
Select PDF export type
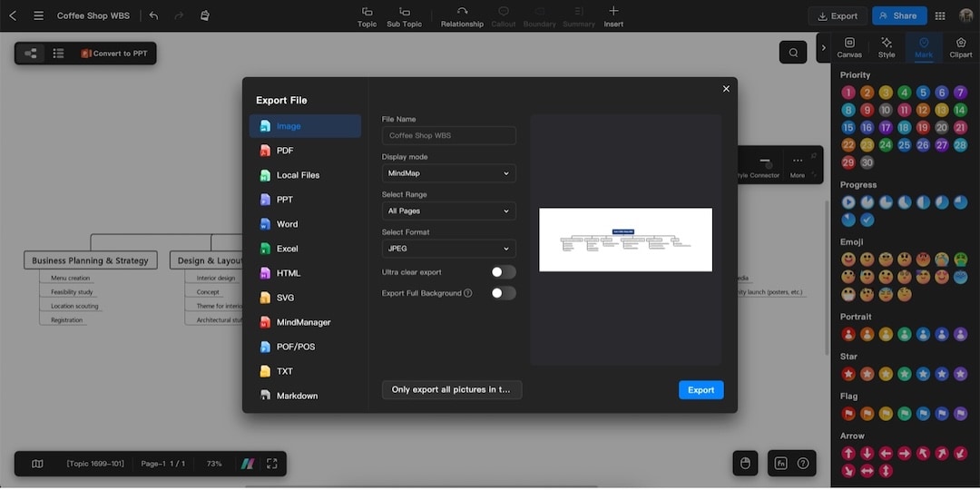[305, 151]
